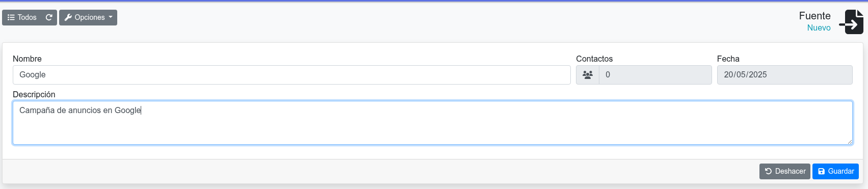Image resolution: width=868 pixels, height=189 pixels.
Task: Revert changes with Deshacer
Action: (x=785, y=171)
